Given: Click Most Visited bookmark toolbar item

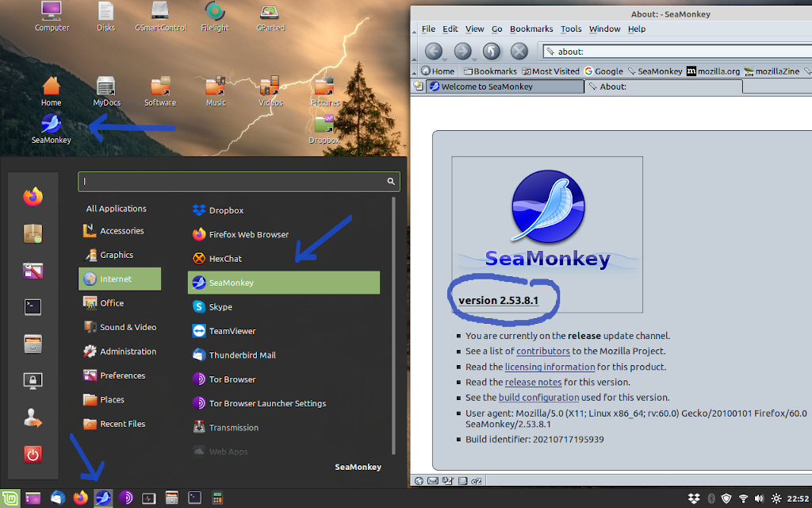Looking at the screenshot, I should (x=550, y=71).
